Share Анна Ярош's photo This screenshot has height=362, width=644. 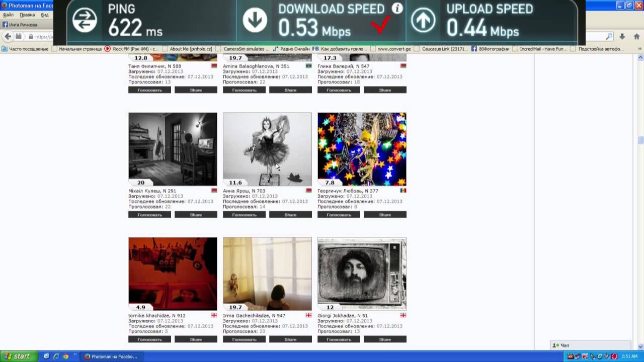point(290,215)
